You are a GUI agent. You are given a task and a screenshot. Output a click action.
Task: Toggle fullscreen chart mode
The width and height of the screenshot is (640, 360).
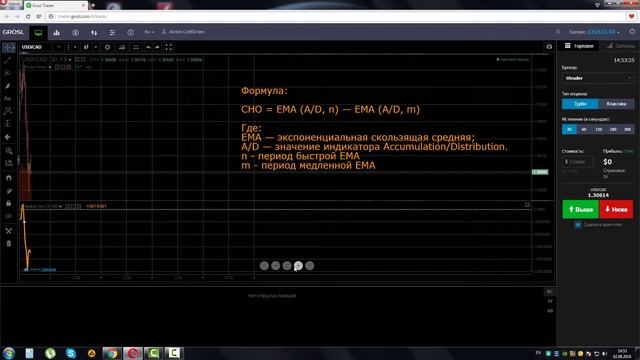pyautogui.click(x=169, y=47)
